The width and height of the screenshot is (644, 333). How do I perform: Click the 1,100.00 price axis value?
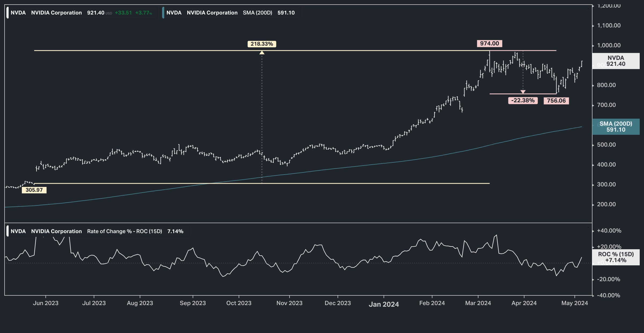tap(609, 26)
